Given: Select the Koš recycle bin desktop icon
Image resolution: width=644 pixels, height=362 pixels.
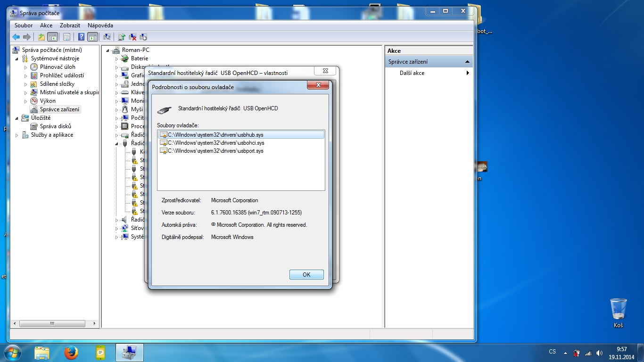Looking at the screenshot, I should coord(618,313).
